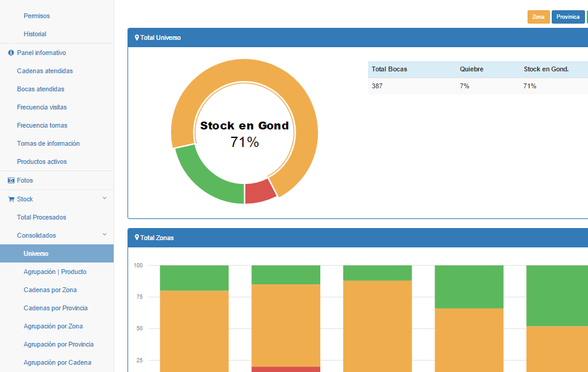Open Frecuencia visitas page
This screenshot has height=372, width=588.
point(42,107)
